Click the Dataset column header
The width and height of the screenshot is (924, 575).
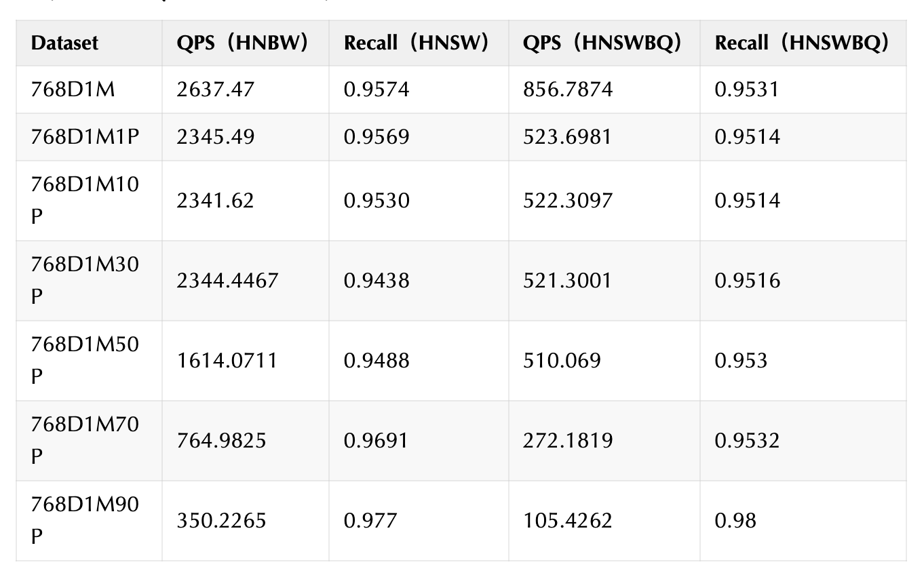tap(64, 43)
